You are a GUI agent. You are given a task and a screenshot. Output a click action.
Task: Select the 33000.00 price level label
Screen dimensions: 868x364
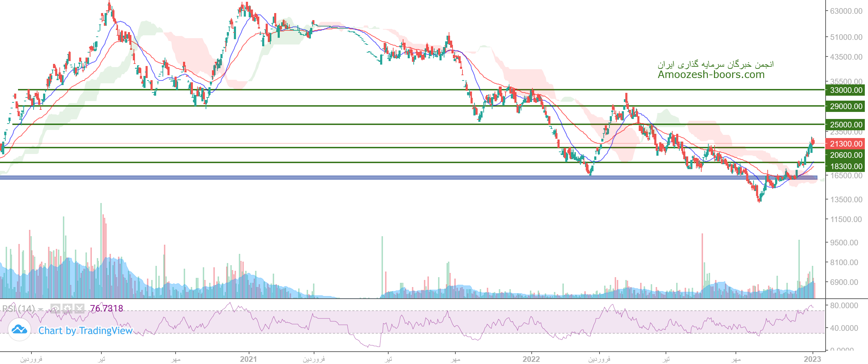(x=845, y=90)
